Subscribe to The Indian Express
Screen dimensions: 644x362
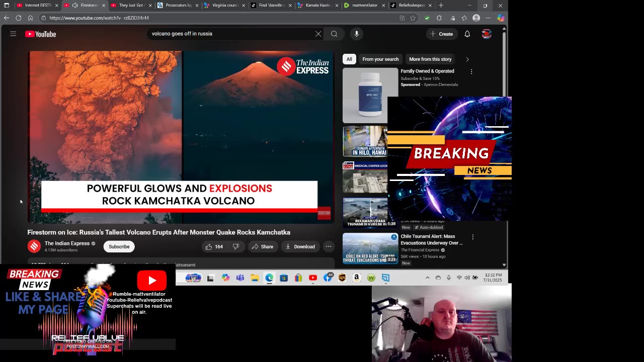119,246
